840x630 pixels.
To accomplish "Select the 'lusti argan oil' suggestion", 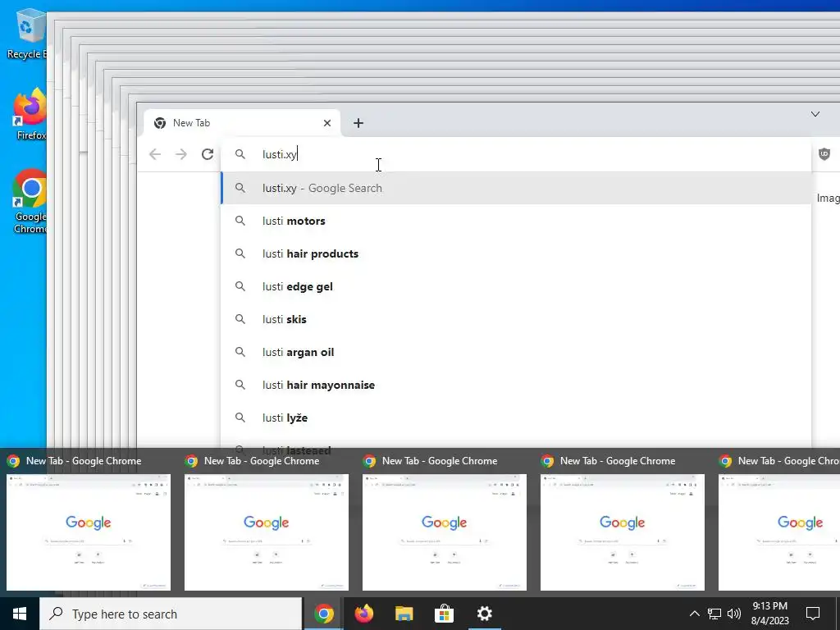I will [x=517, y=352].
